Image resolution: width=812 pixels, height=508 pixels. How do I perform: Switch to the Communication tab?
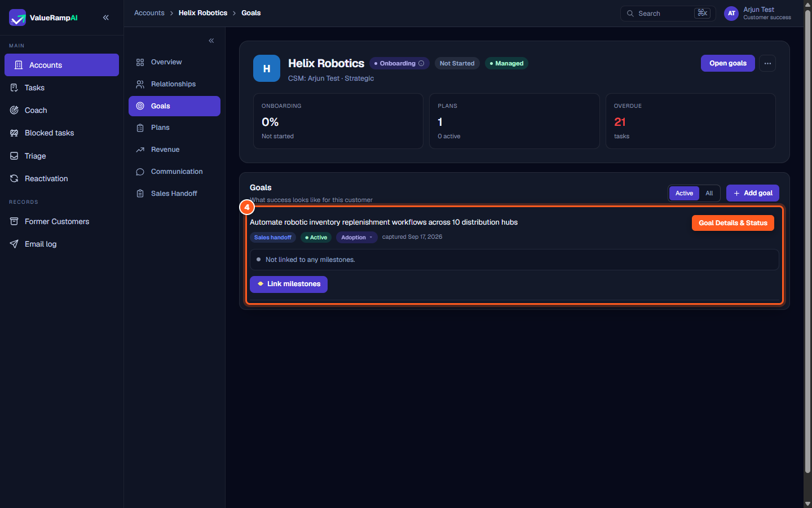(x=174, y=172)
